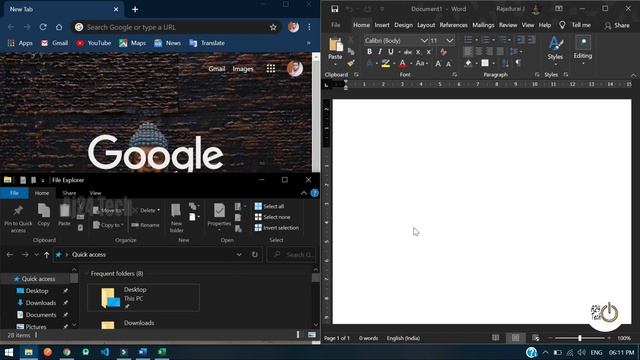Go up one folder level in File Explorer
The height and width of the screenshot is (360, 640).
pyautogui.click(x=47, y=255)
